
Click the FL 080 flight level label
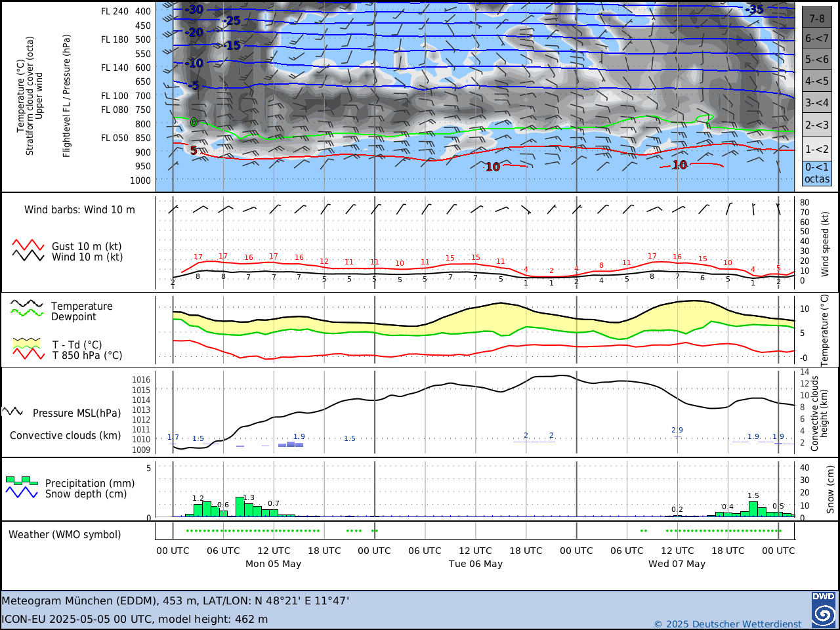click(115, 110)
